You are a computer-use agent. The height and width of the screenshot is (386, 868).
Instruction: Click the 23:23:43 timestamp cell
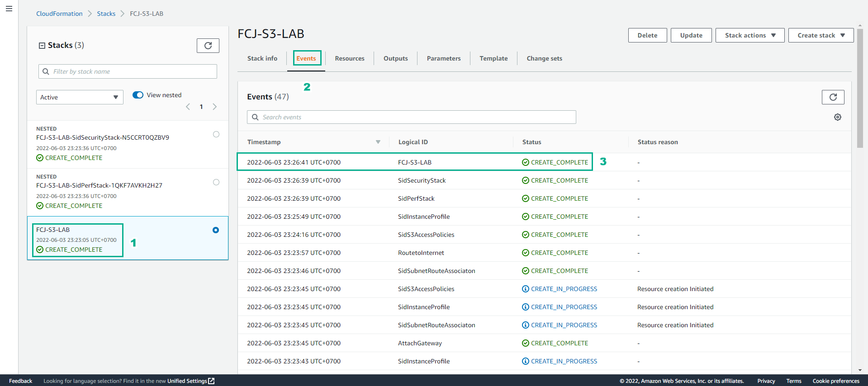pyautogui.click(x=294, y=361)
